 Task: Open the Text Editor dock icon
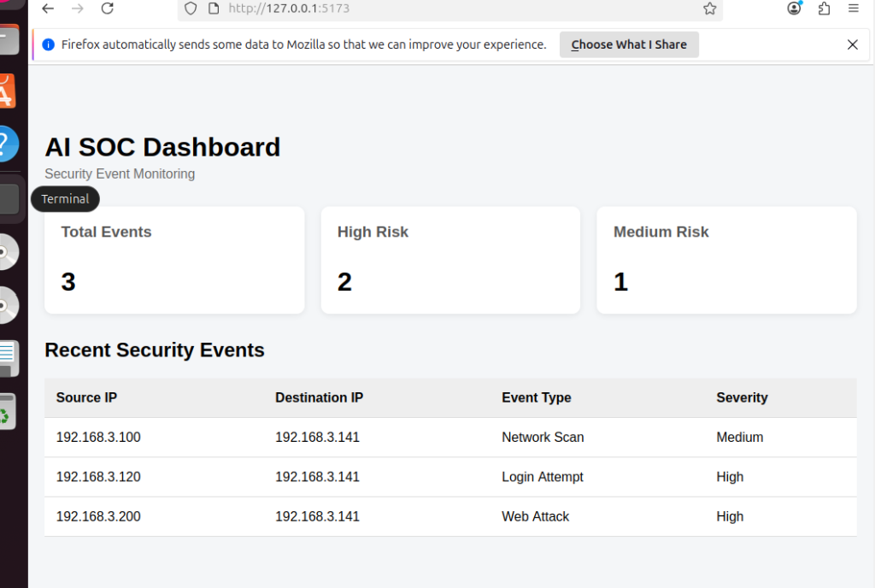9,359
